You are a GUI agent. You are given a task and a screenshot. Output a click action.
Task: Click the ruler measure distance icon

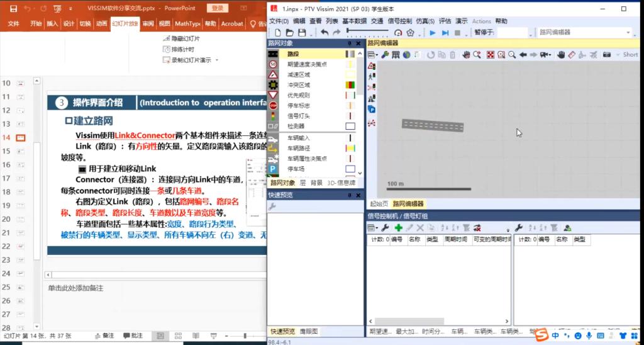pos(572,55)
